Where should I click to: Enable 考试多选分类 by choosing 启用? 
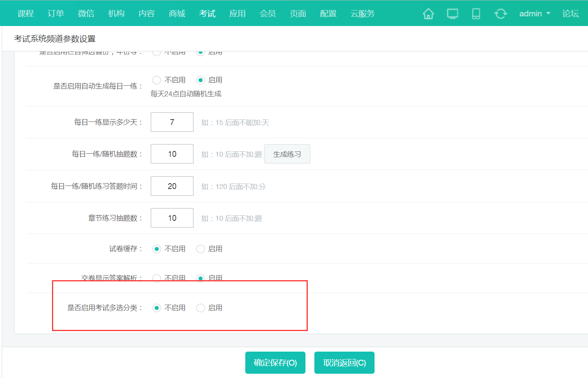pyautogui.click(x=200, y=307)
